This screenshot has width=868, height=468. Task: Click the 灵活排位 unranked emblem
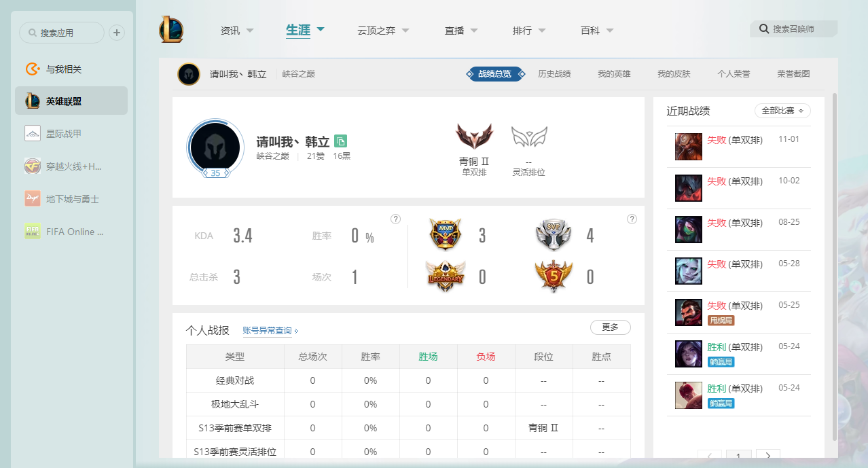pyautogui.click(x=529, y=137)
